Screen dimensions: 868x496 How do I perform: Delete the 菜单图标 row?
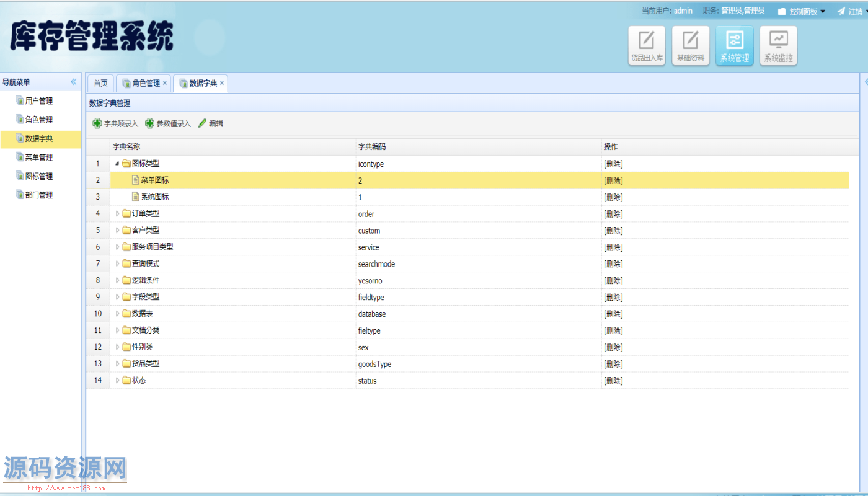613,181
